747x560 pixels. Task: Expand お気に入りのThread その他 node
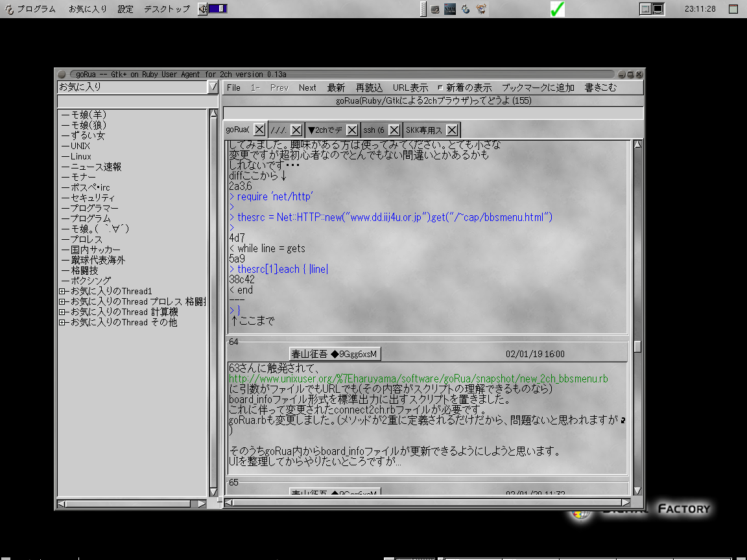click(62, 322)
